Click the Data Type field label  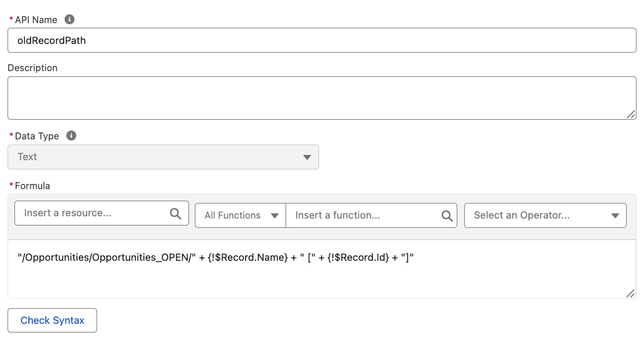[37, 136]
